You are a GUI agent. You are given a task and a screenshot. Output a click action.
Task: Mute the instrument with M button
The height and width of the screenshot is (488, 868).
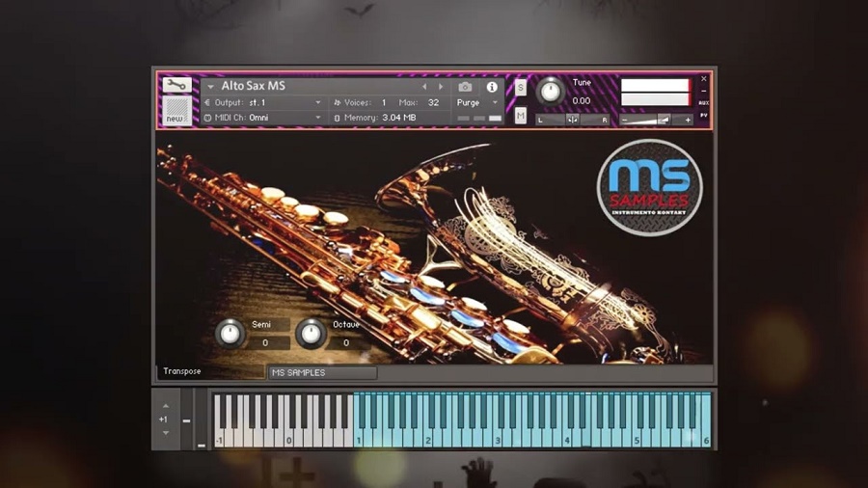point(521,115)
